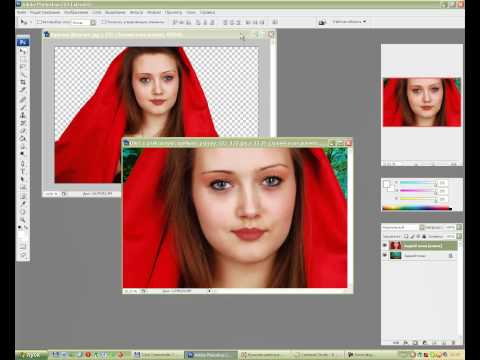480x360 pixels.
Task: Toggle Lock transparent pixels
Action: click(x=406, y=236)
